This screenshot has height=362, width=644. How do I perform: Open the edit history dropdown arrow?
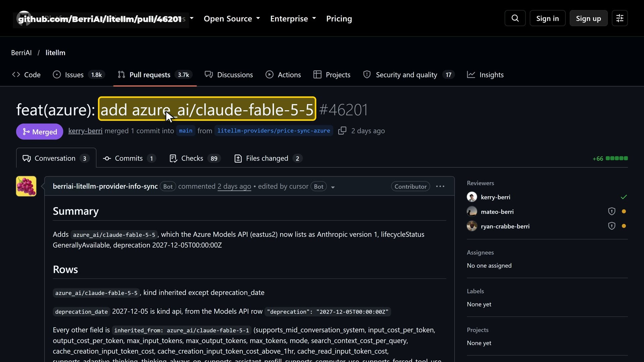click(333, 187)
